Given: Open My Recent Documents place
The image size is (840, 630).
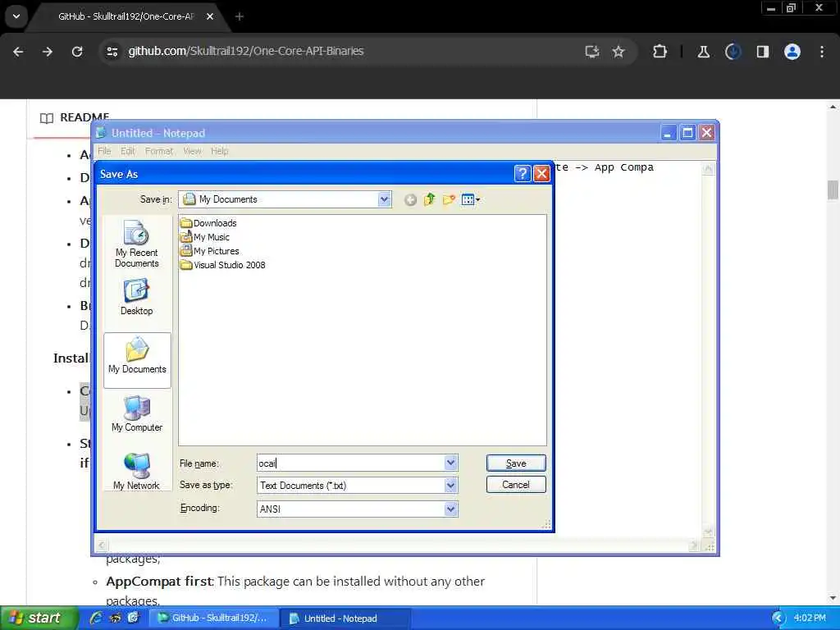Looking at the screenshot, I should pyautogui.click(x=137, y=244).
